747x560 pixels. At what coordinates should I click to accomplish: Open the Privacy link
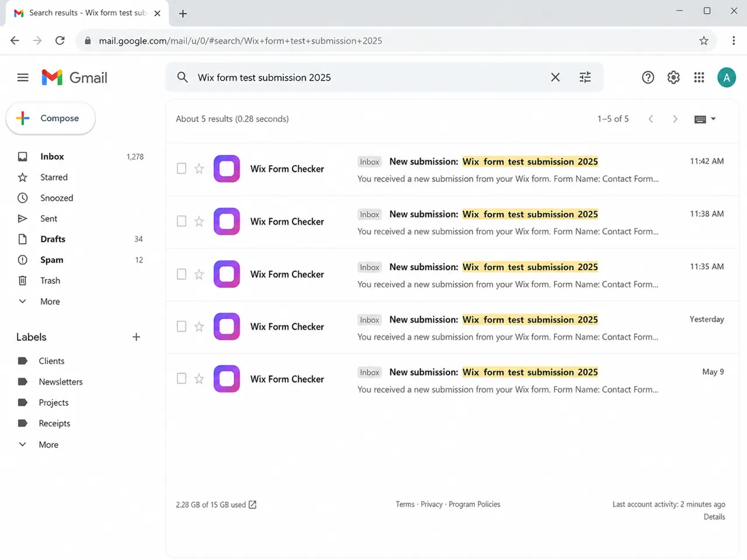[431, 505]
